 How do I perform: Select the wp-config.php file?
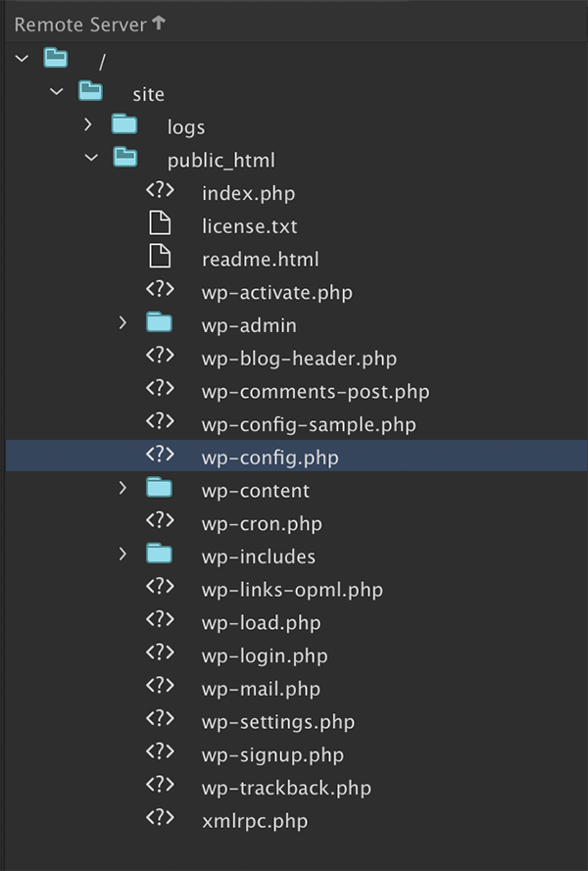pyautogui.click(x=269, y=458)
